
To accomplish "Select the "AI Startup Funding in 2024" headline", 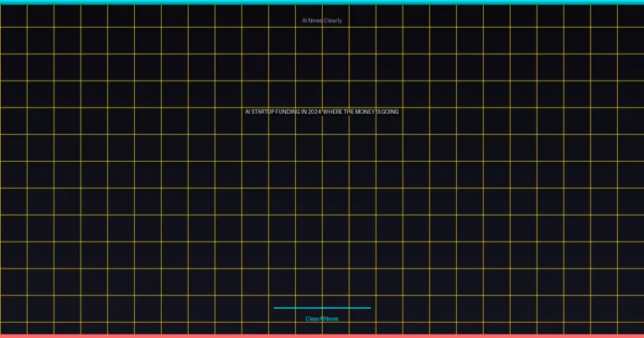I will tap(322, 112).
